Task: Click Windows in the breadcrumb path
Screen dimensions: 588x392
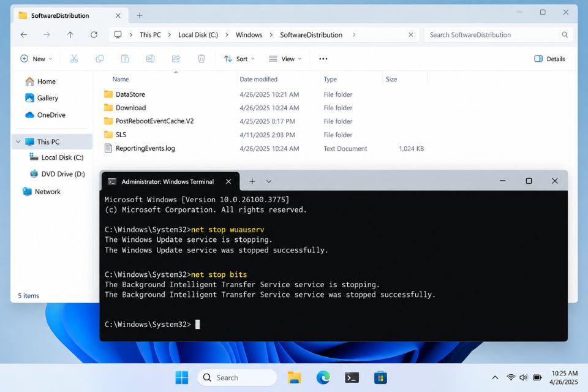Action: click(249, 35)
